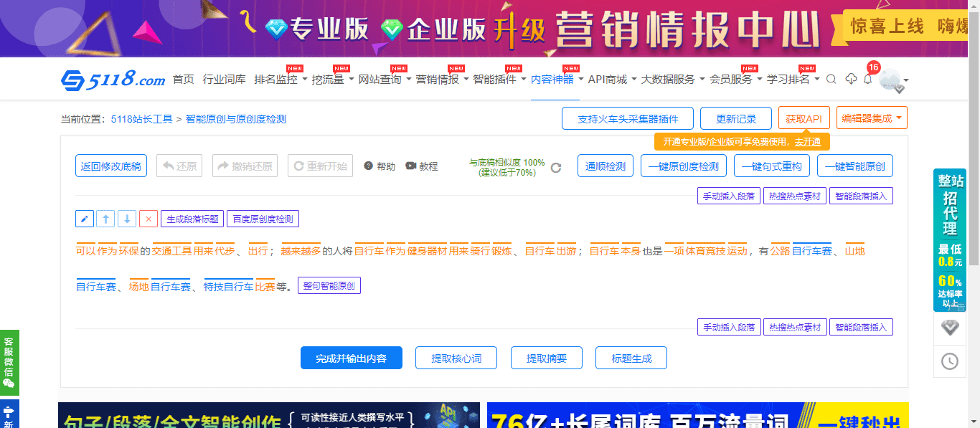Expand the 网站查询 menu
Viewport: 980px width, 428px height.
tap(385, 80)
